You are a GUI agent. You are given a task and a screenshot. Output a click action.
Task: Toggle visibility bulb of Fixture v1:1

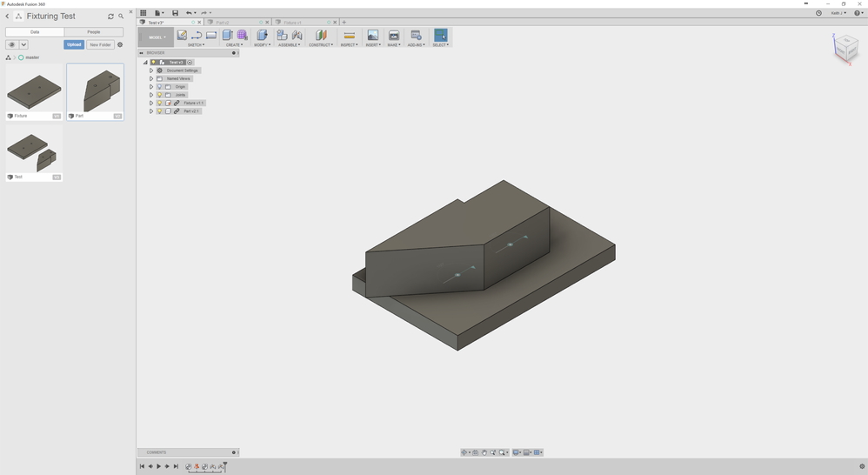(159, 103)
